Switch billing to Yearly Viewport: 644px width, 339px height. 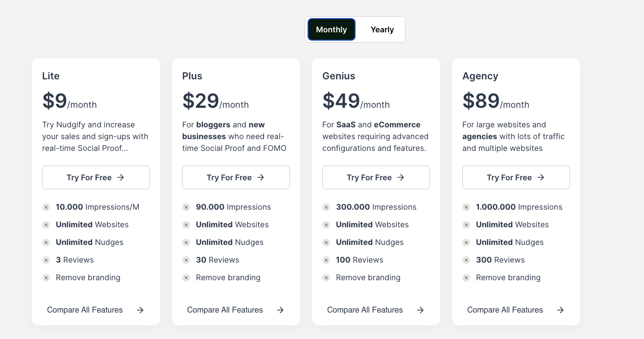[x=382, y=29]
